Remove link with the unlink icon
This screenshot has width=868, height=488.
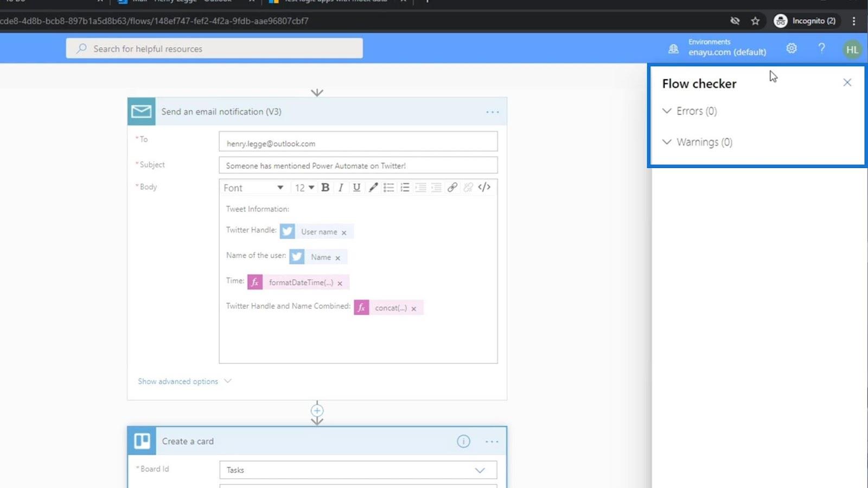[x=468, y=187]
